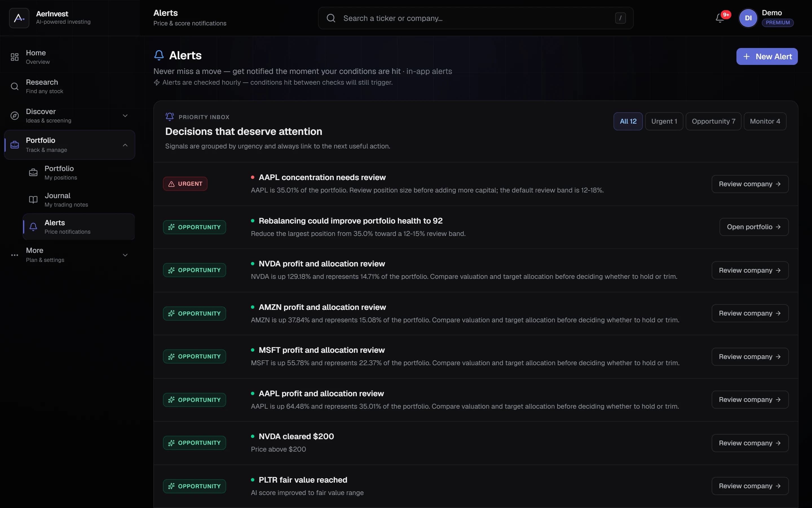Click the 'MSFT profit and allocation review' title
Screen dimensions: 812x508
pyautogui.click(x=321, y=350)
